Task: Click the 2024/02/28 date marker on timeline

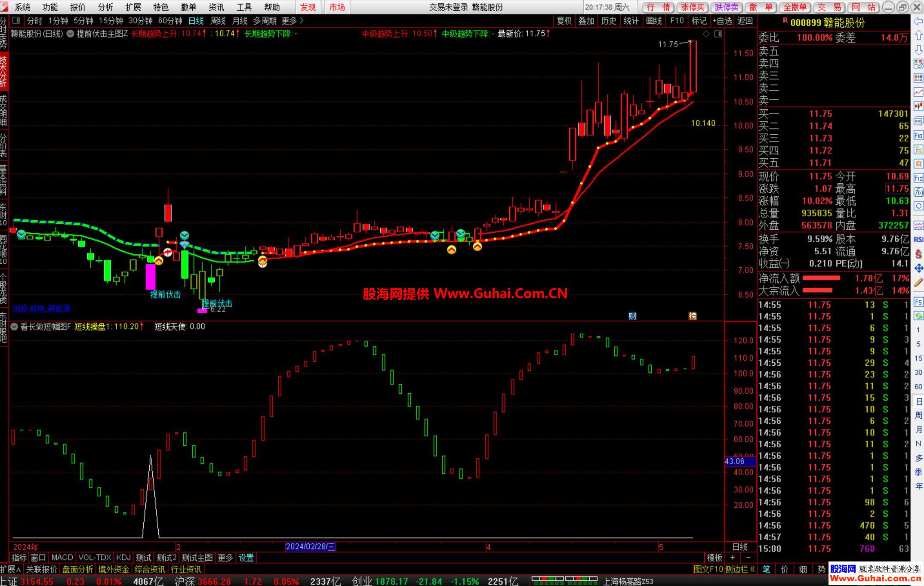Action: click(x=311, y=547)
